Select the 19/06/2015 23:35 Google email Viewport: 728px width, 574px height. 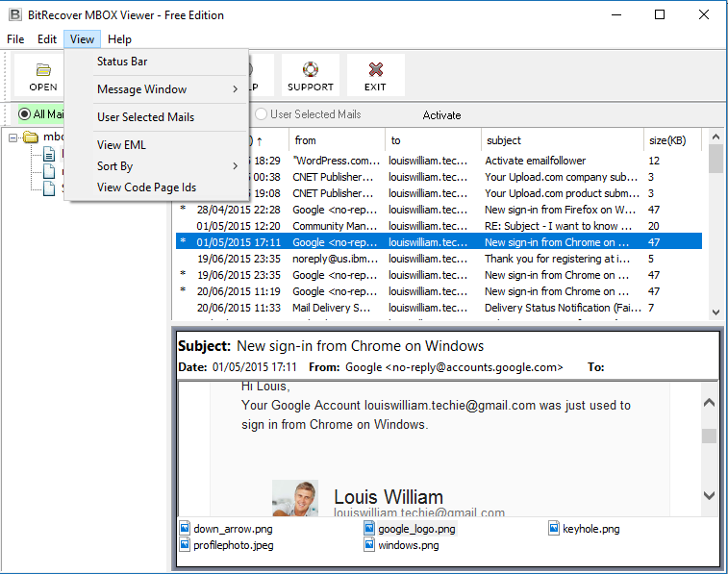439,275
